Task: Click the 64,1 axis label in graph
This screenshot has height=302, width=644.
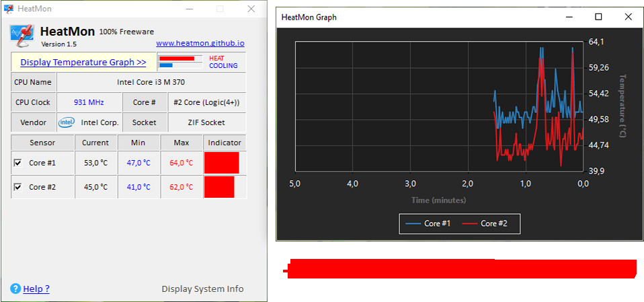Action: click(597, 42)
